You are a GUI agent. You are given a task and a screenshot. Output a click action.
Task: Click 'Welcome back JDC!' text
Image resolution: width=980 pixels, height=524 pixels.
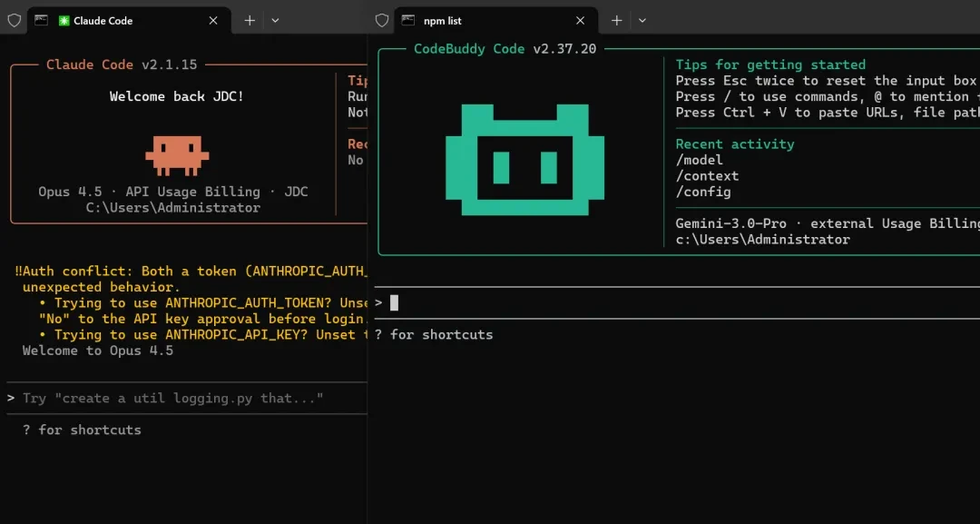click(177, 96)
